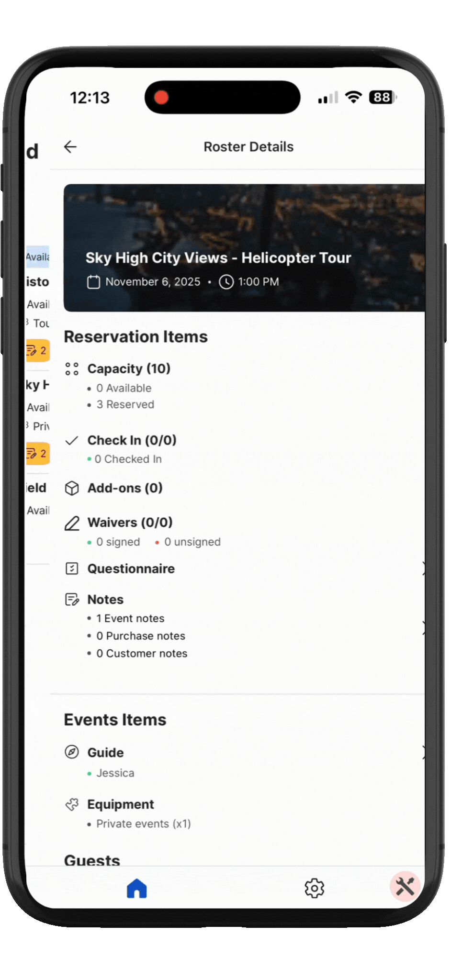The height and width of the screenshot is (980, 451).
Task: Tap the red tools wrench button
Action: [405, 886]
